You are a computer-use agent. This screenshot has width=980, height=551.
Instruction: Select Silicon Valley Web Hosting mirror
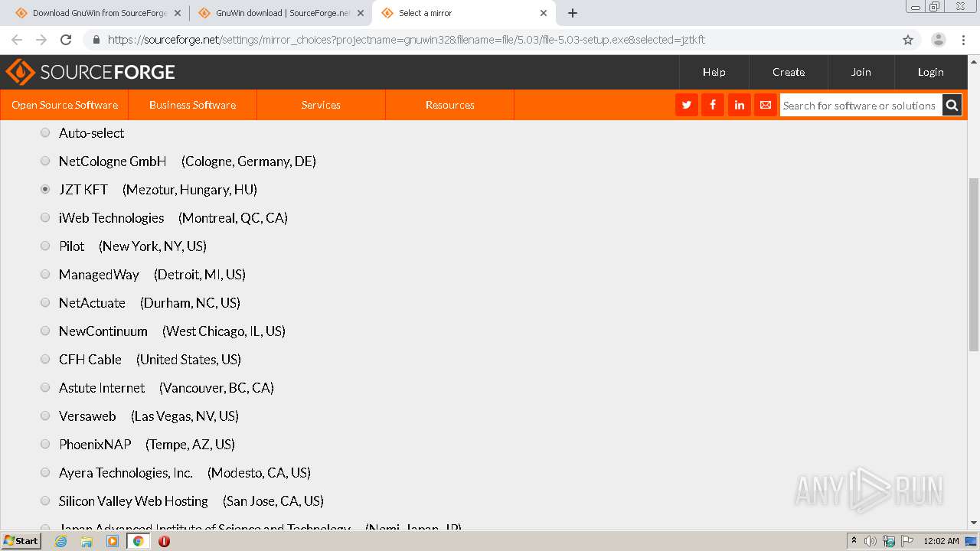[x=45, y=500]
